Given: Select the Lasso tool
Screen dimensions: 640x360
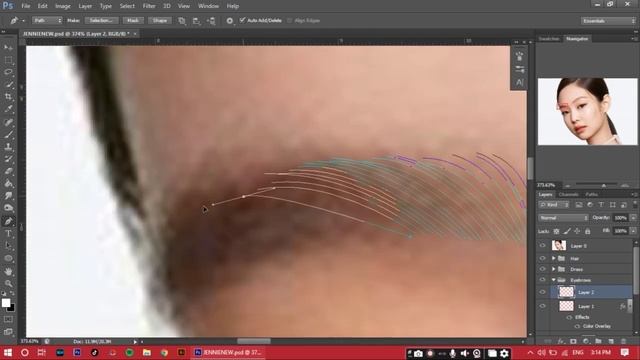Looking at the screenshot, I should [8, 72].
